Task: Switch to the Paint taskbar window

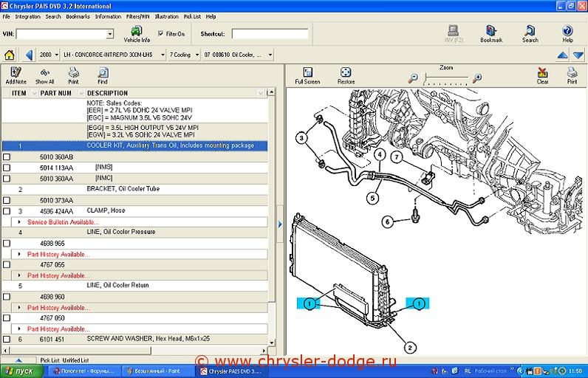Action: coord(157,371)
